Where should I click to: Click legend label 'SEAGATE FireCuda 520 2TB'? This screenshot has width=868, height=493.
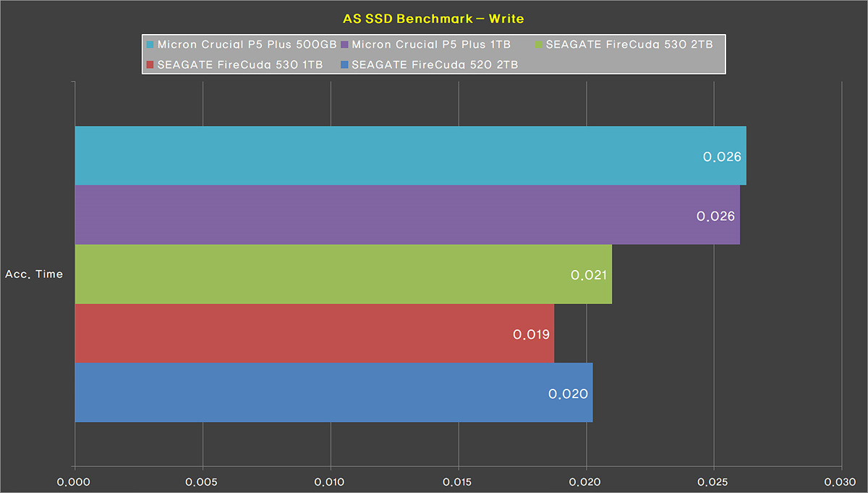click(435, 64)
